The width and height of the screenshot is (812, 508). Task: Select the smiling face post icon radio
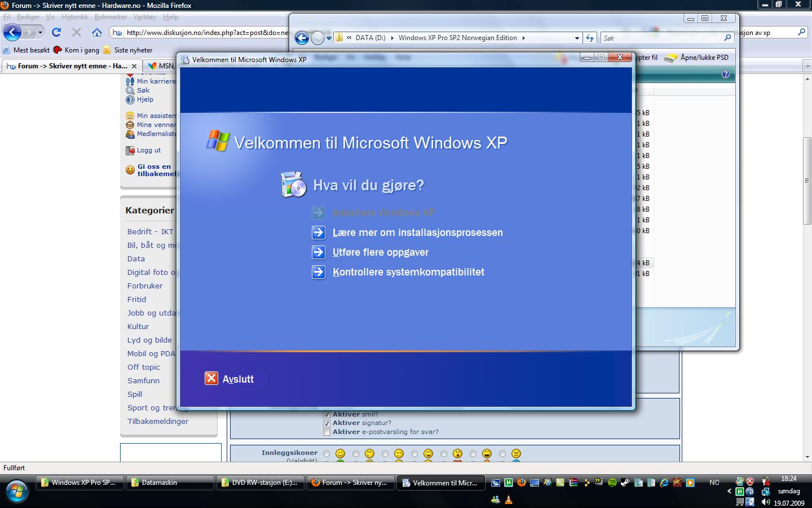click(326, 454)
